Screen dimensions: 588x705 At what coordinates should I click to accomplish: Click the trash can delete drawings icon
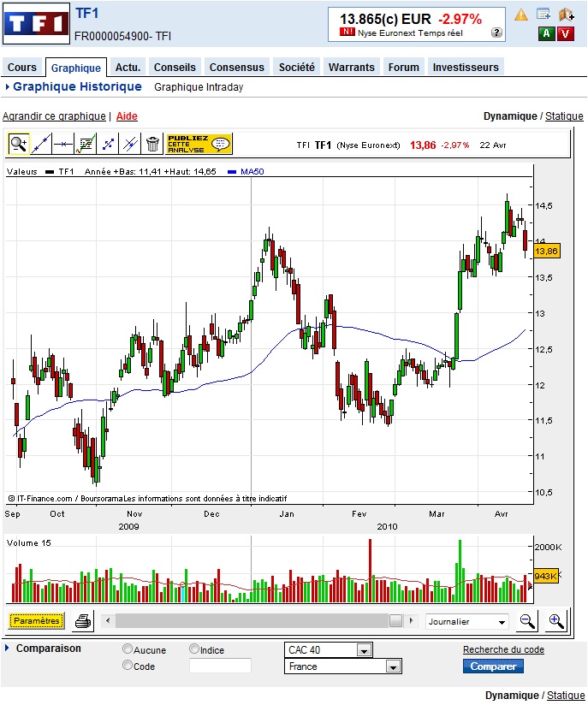tap(152, 145)
